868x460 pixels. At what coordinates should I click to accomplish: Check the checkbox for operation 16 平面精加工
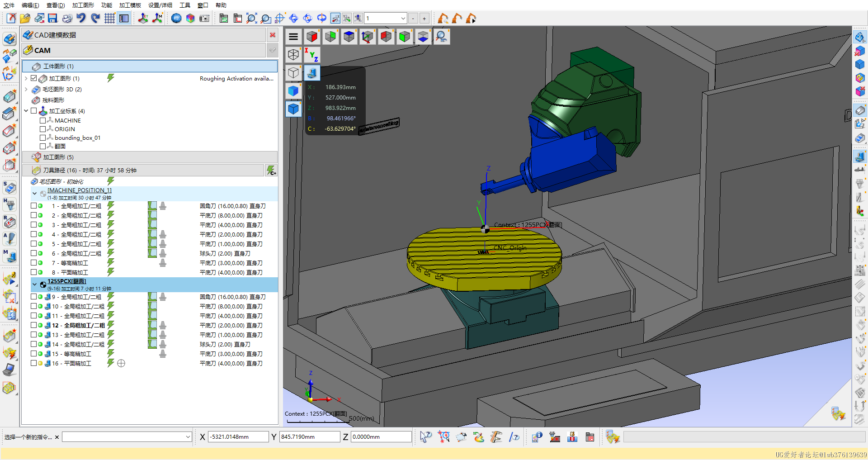(33, 363)
